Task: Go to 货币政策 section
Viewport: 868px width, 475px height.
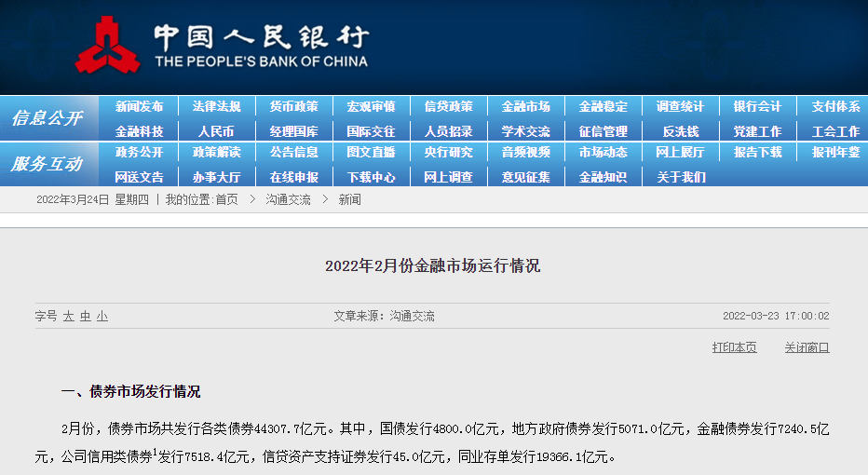Action: point(294,106)
